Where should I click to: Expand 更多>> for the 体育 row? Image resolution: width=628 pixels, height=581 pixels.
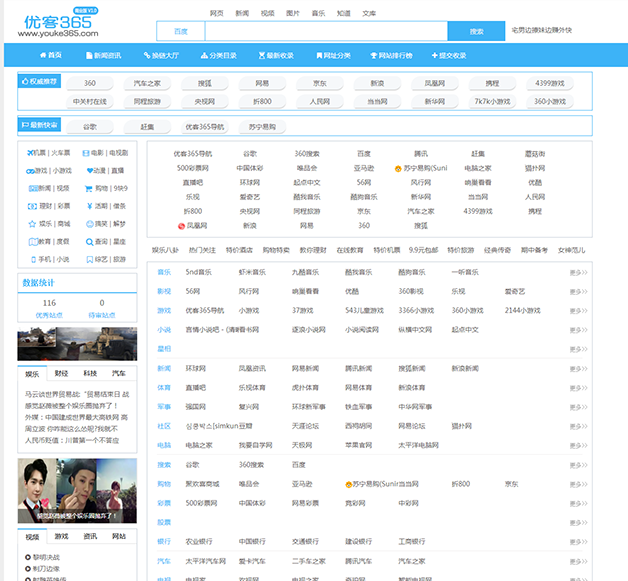578,388
